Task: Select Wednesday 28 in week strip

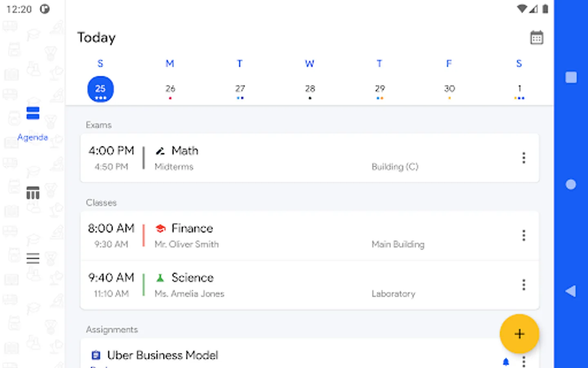Action: 310,89
